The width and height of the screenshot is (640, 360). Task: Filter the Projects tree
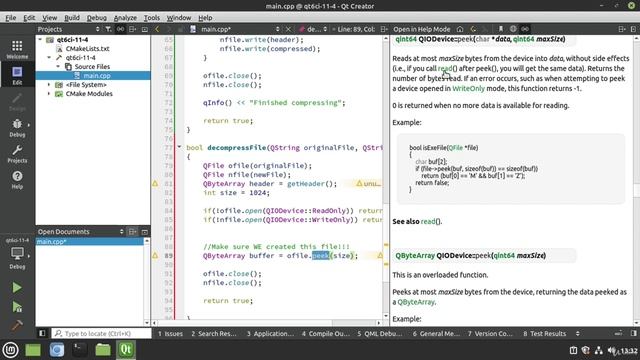[x=108, y=29]
